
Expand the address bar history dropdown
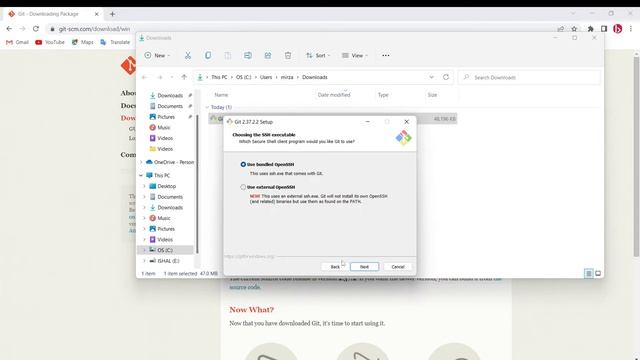click(x=431, y=77)
